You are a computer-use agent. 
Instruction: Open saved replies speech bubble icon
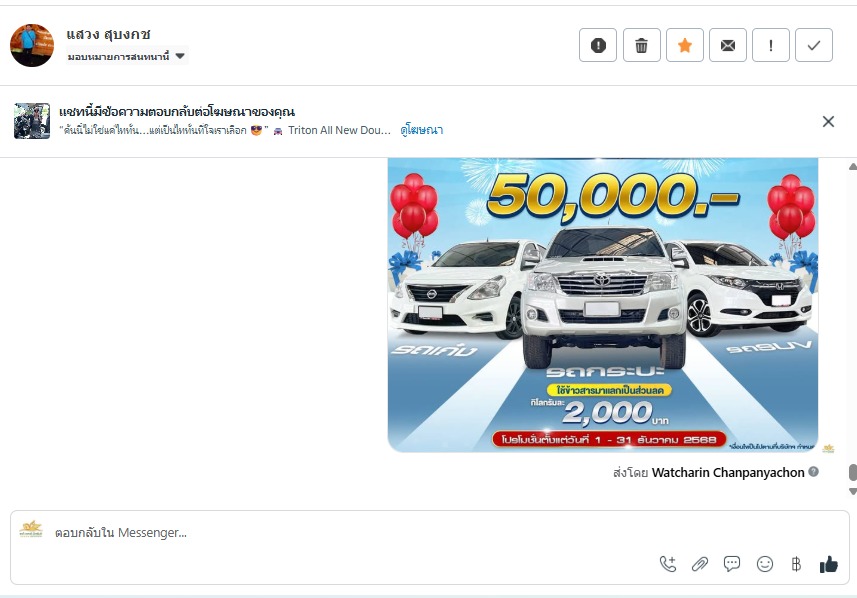pos(732,564)
